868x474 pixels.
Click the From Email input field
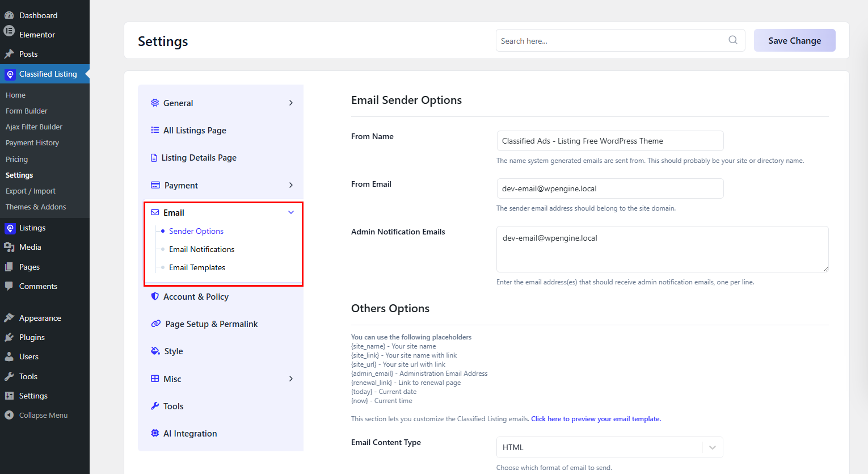coord(610,188)
